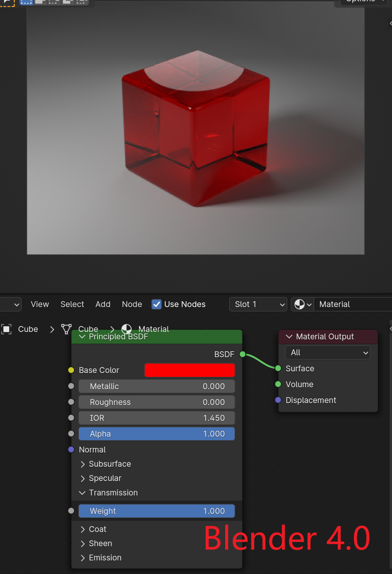
Task: Open the Node menu
Action: tap(132, 304)
